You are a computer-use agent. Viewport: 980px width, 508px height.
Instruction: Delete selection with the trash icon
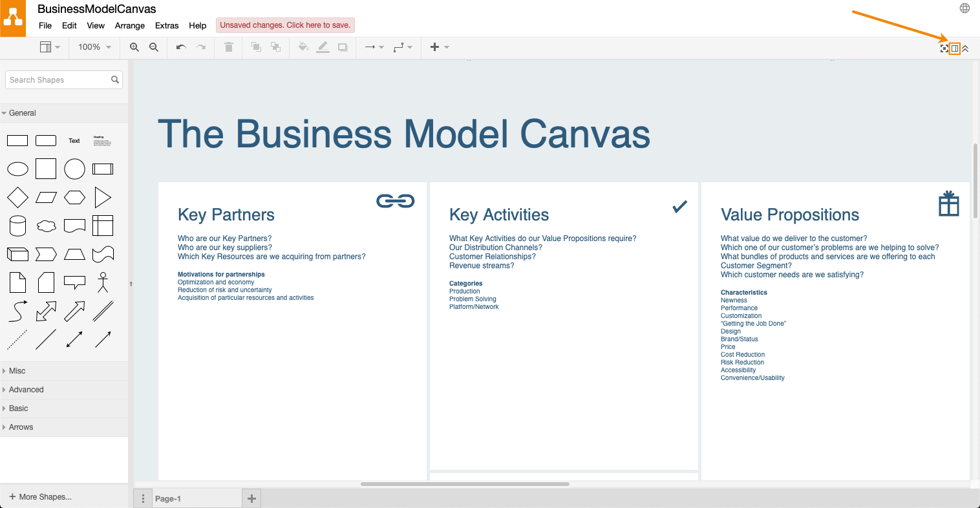(228, 47)
